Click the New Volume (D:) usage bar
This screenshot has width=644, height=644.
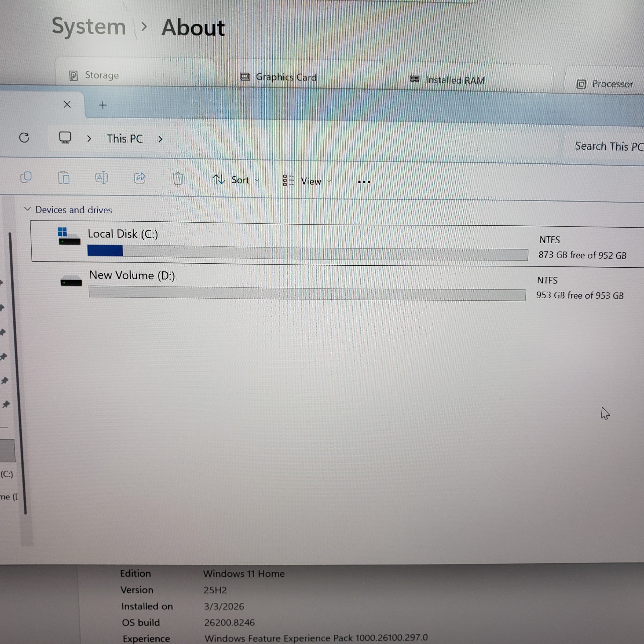point(307,293)
